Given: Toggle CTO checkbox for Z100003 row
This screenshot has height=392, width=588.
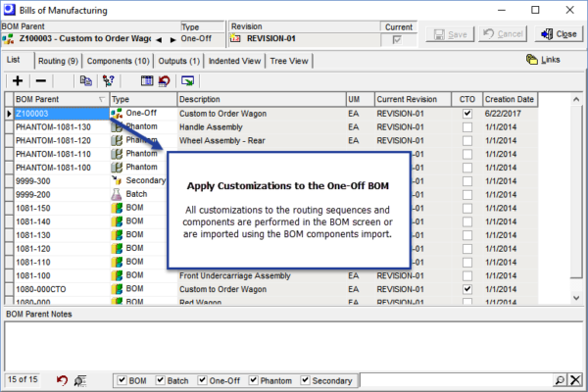Looking at the screenshot, I should pyautogui.click(x=467, y=114).
